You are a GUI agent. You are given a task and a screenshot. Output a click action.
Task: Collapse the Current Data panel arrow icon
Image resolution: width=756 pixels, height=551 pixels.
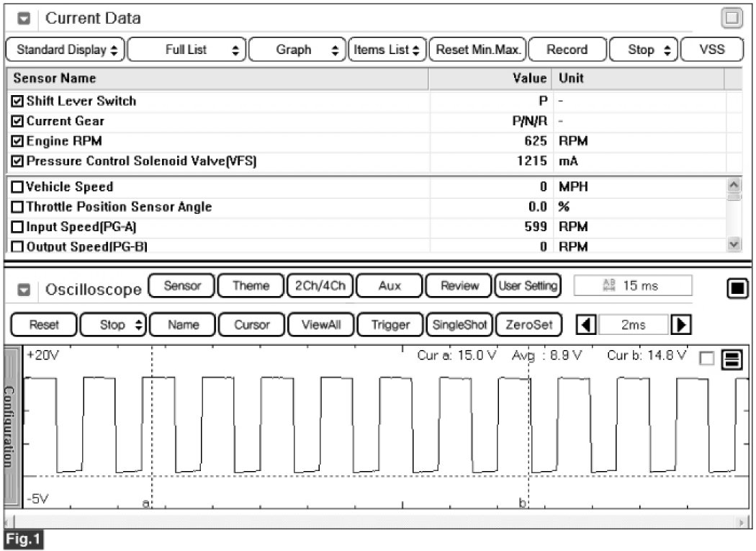click(24, 19)
